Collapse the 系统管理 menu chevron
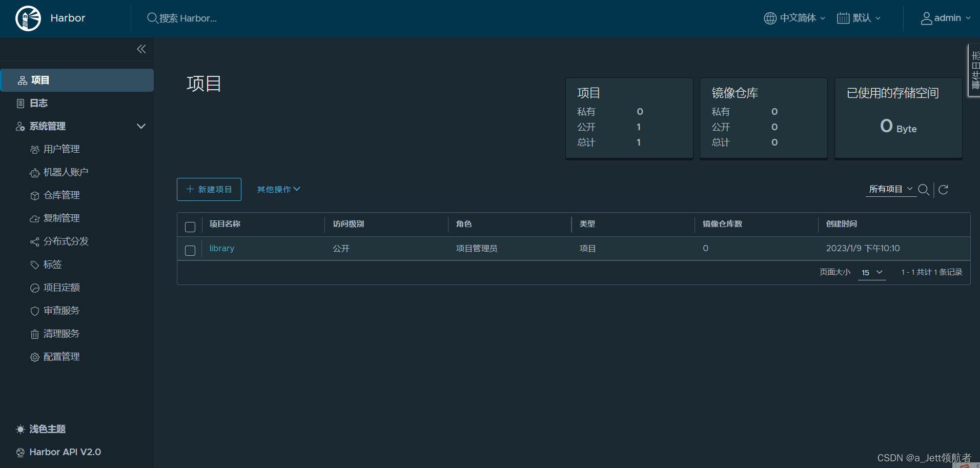Image resolution: width=980 pixels, height=468 pixels. pyautogui.click(x=141, y=127)
